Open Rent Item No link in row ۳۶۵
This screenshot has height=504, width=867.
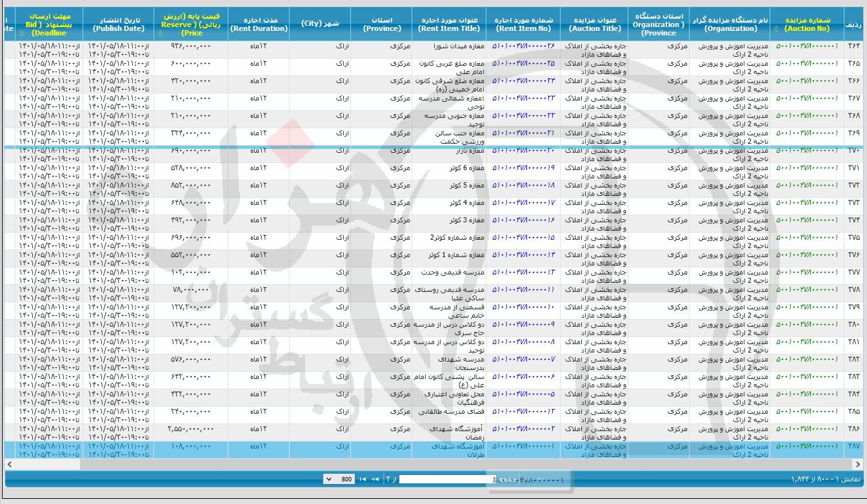tap(523, 63)
